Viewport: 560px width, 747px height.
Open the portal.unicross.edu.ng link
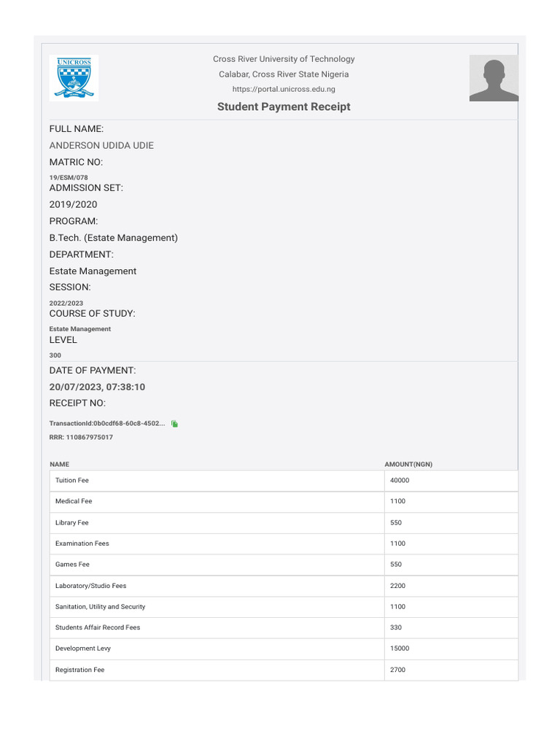(284, 89)
